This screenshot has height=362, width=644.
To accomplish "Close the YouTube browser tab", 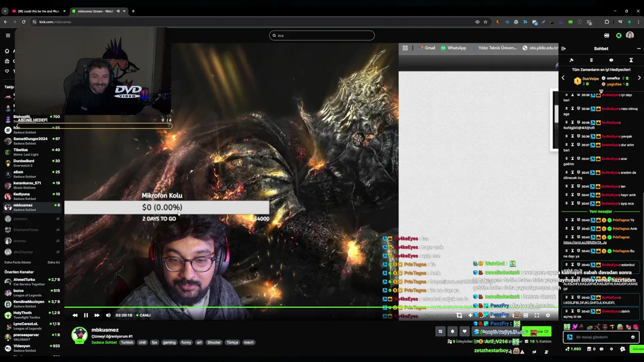I will click(64, 11).
